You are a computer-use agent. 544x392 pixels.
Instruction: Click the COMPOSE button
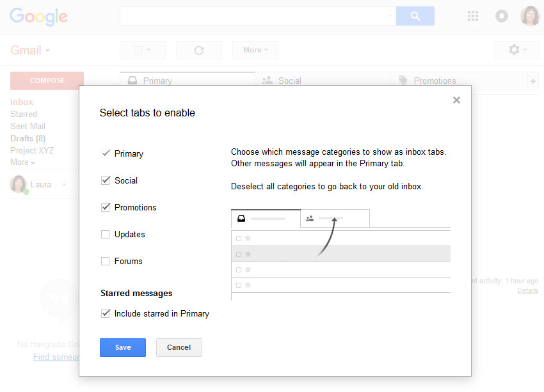(x=47, y=81)
